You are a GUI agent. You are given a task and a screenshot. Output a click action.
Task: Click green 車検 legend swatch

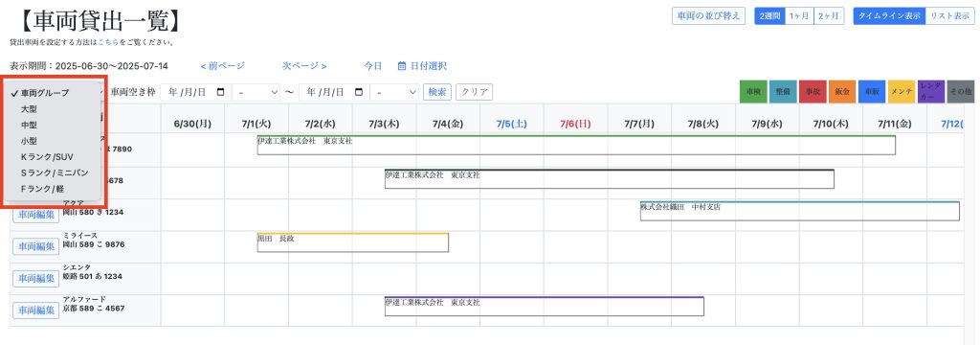point(753,91)
